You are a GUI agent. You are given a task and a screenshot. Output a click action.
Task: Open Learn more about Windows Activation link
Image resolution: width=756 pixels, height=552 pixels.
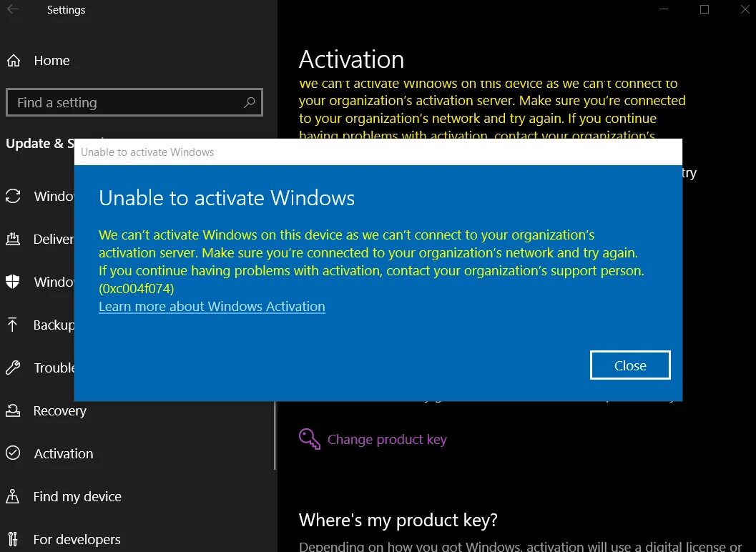point(212,307)
